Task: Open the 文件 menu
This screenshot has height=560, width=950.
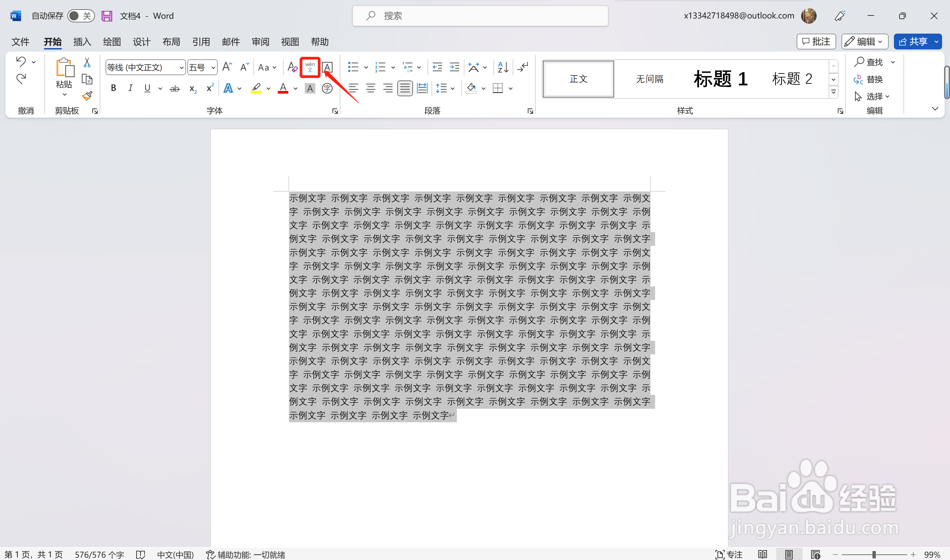Action: point(20,42)
